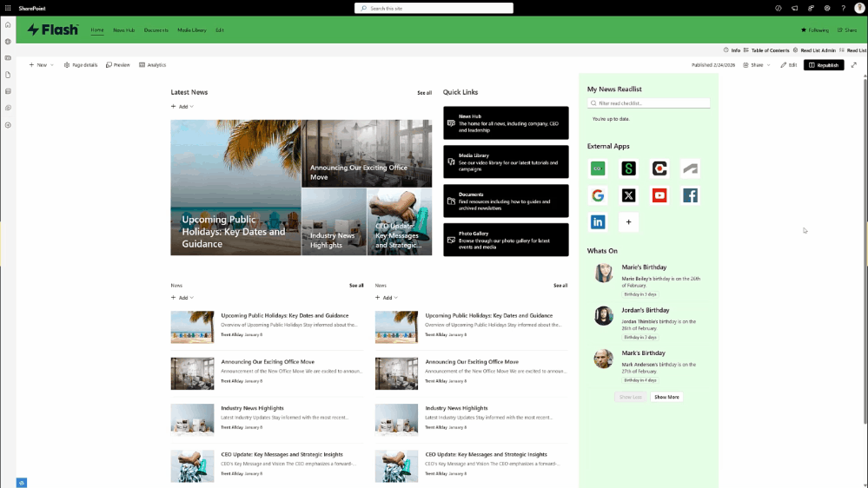The height and width of the screenshot is (488, 868).
Task: Open the settings gear in top bar
Action: pos(826,8)
